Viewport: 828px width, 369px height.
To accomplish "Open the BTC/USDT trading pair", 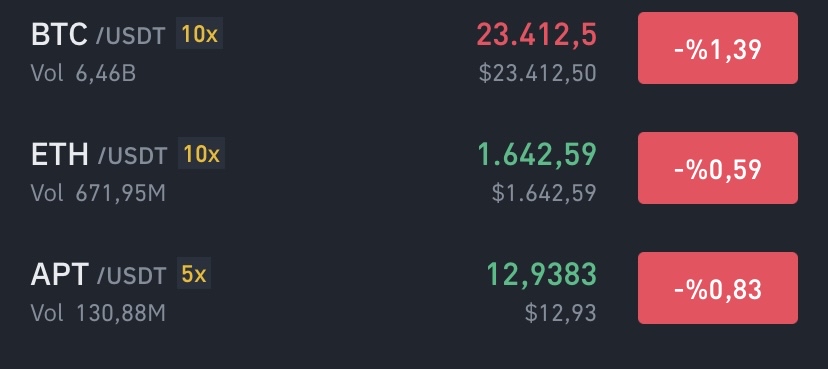I will click(414, 48).
